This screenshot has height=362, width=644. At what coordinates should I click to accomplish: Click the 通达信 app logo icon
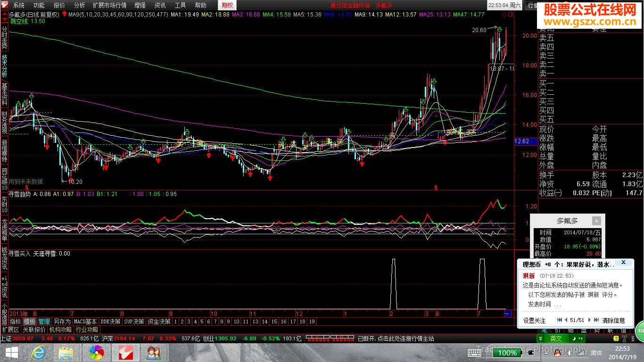[x=5, y=5]
